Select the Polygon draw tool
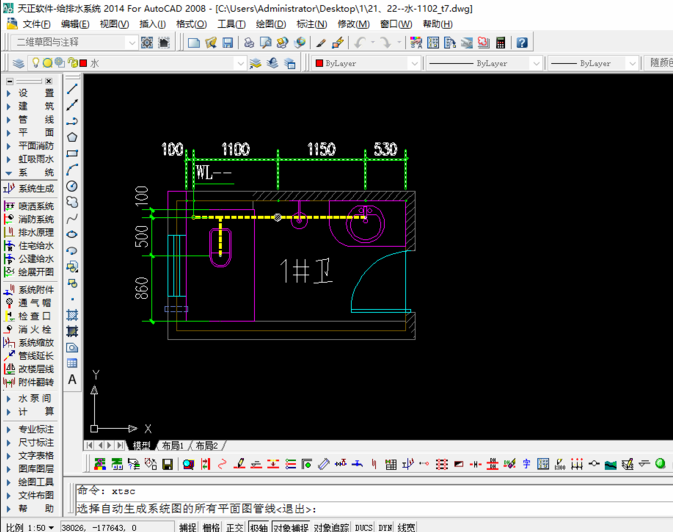This screenshot has width=673, height=532. (72, 137)
